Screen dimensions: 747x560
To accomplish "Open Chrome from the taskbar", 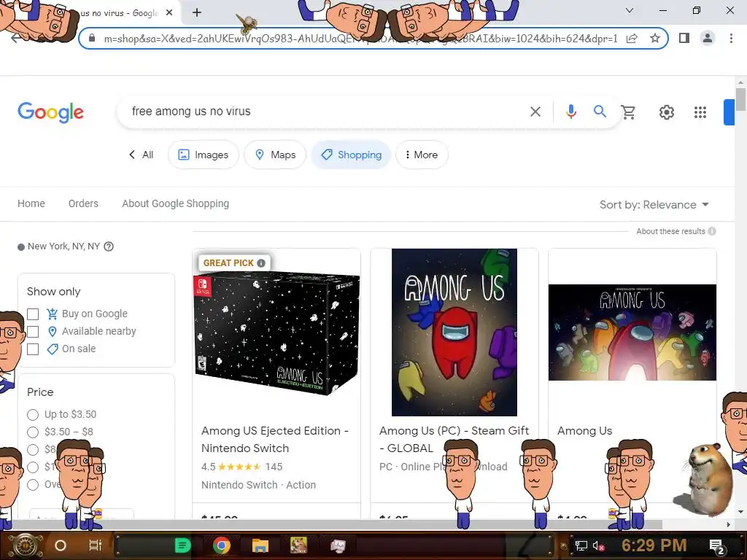I will [222, 545].
